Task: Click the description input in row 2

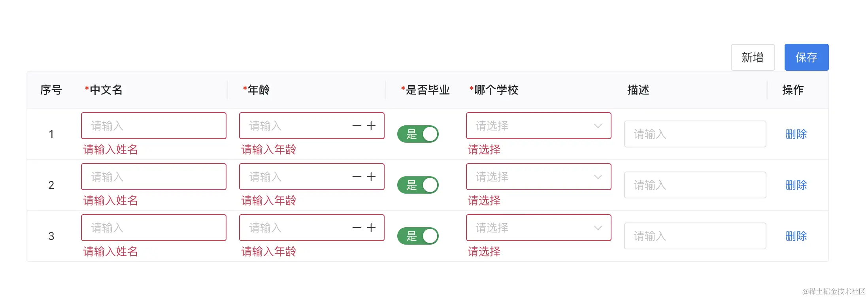Action: (695, 185)
